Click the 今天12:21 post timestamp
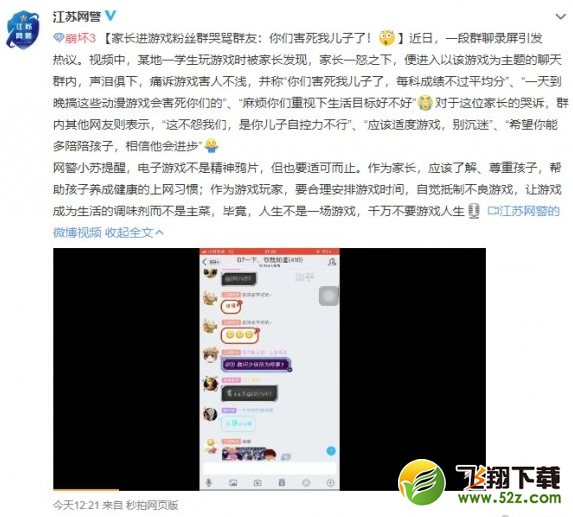Image resolution: width=573 pixels, height=517 pixels. tap(76, 505)
